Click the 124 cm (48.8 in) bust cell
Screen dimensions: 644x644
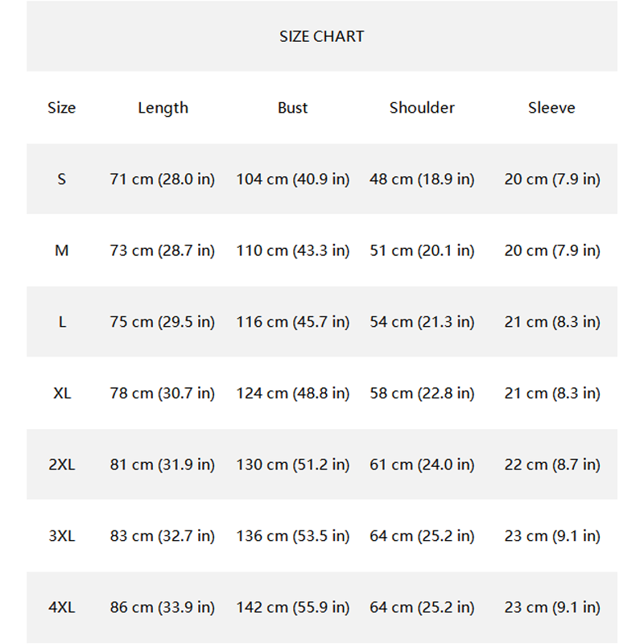292,394
